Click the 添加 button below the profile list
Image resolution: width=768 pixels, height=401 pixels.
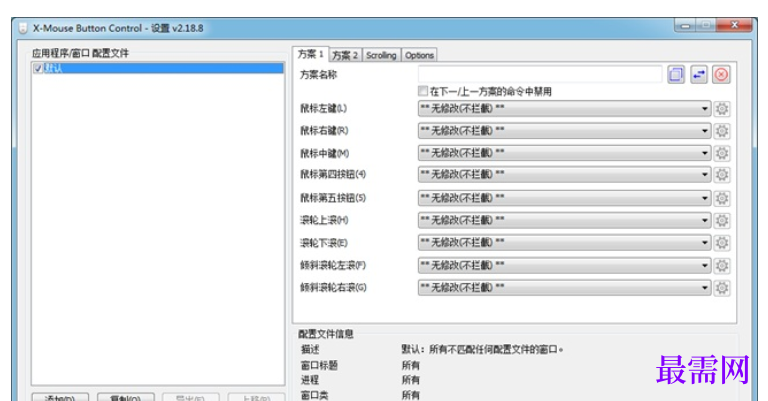click(x=60, y=397)
